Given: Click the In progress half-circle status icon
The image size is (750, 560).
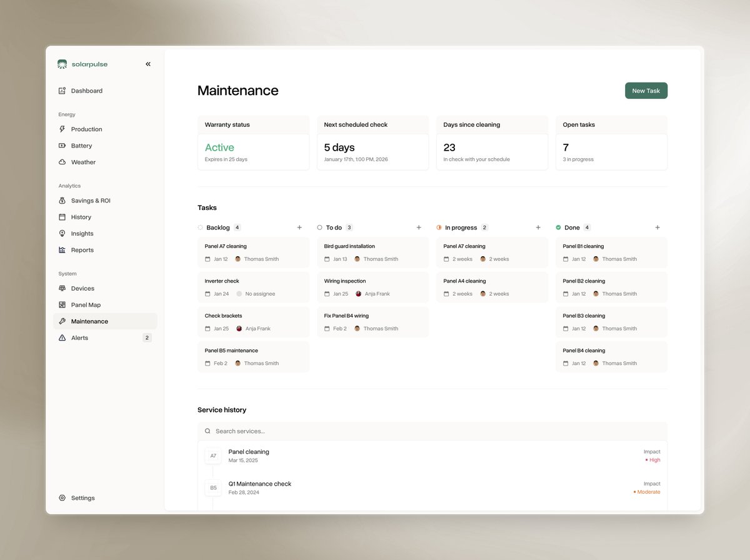Looking at the screenshot, I should click(439, 227).
